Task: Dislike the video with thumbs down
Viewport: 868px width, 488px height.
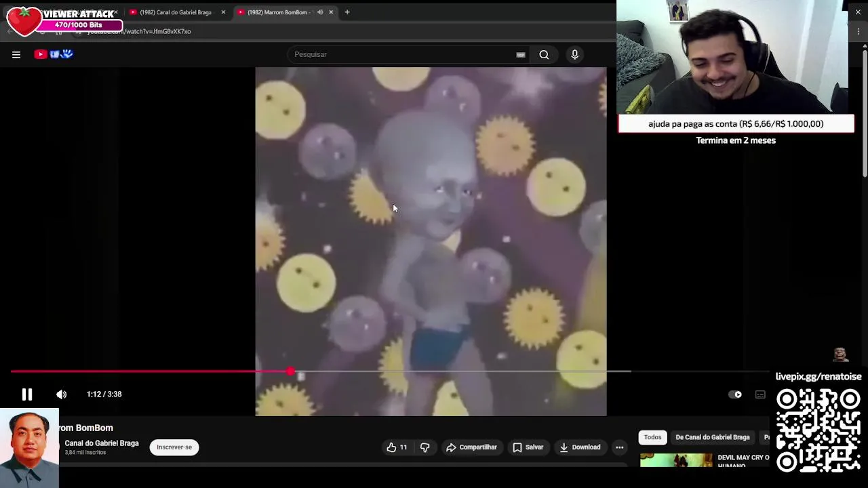Action: pyautogui.click(x=425, y=447)
